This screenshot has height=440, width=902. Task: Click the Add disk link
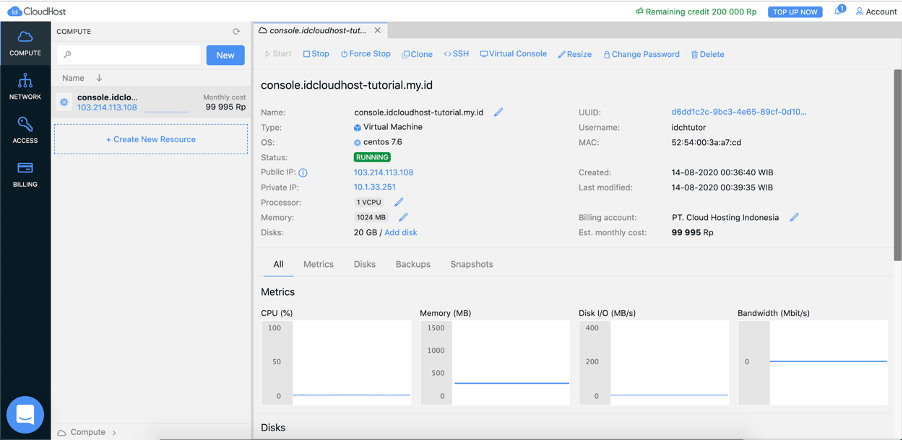tap(401, 232)
